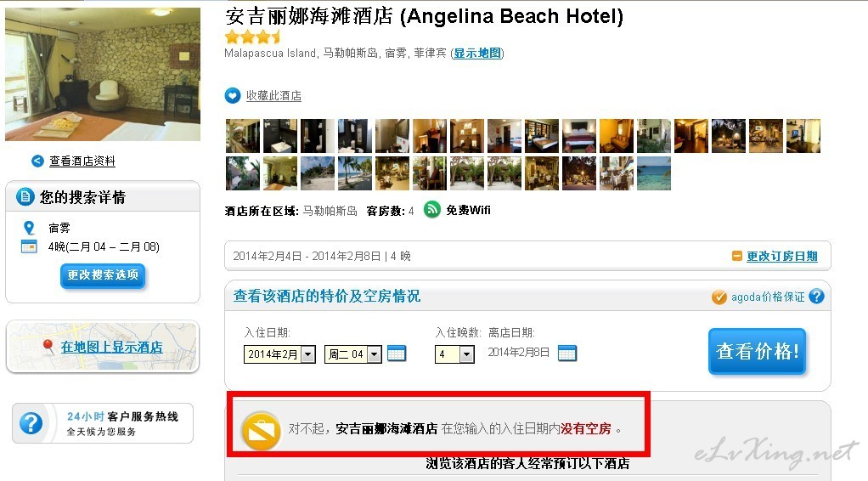Click the 更改搜索选项 button
Viewport: 868px width, 481px height.
pyautogui.click(x=103, y=275)
